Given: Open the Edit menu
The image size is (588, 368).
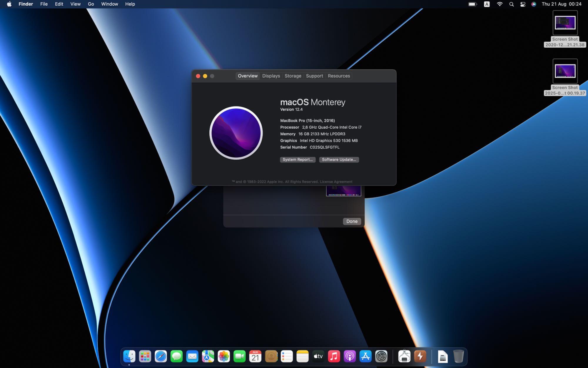Looking at the screenshot, I should (x=59, y=4).
